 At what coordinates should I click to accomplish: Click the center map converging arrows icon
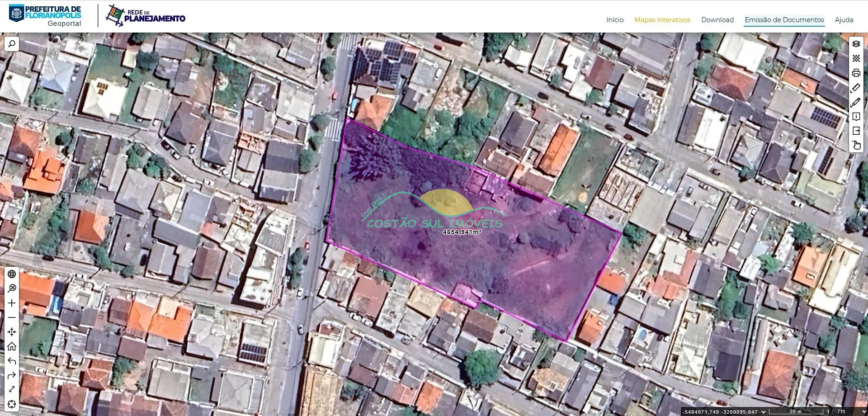tap(12, 332)
